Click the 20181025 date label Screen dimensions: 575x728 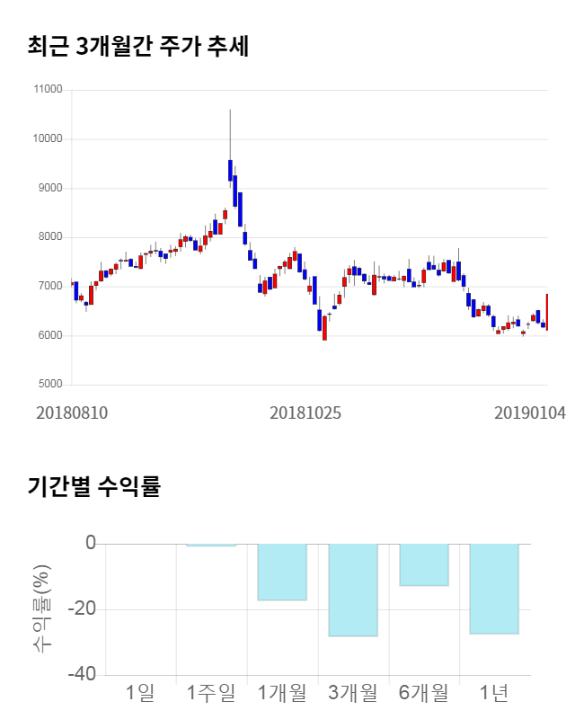point(305,413)
